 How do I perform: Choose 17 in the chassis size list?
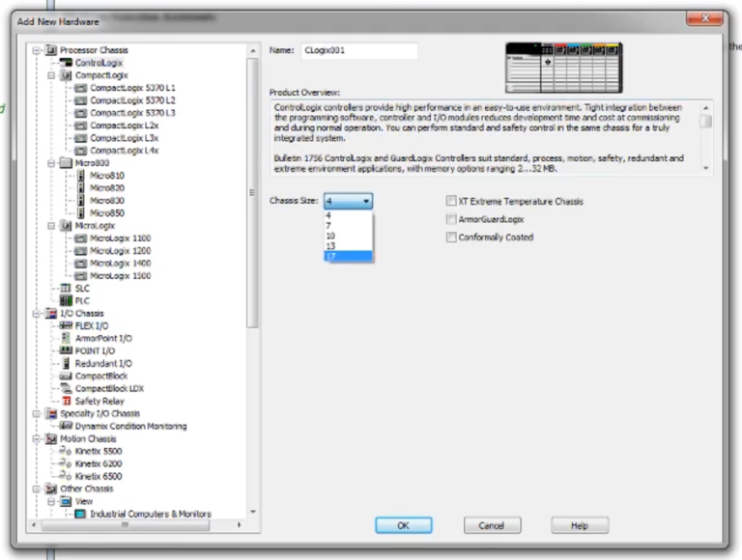(x=348, y=256)
